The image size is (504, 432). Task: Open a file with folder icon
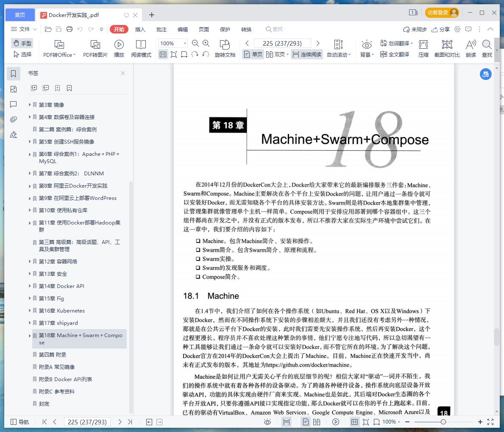point(48,29)
